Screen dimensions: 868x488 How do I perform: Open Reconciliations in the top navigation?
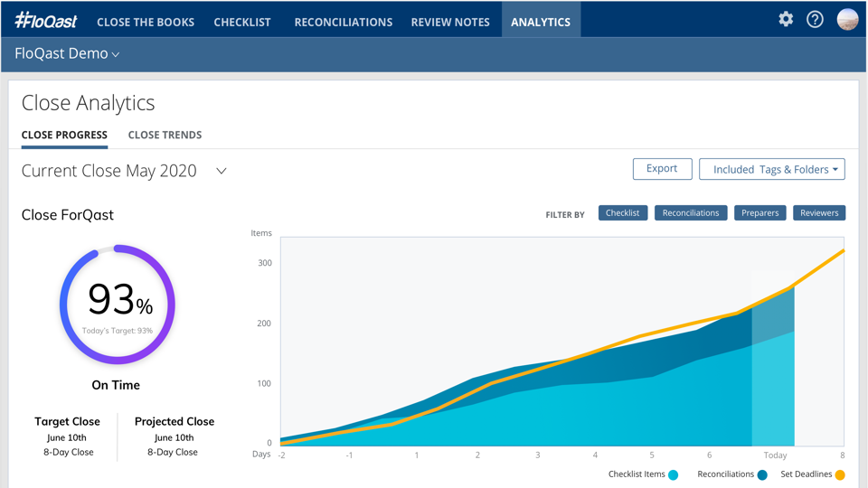click(344, 22)
